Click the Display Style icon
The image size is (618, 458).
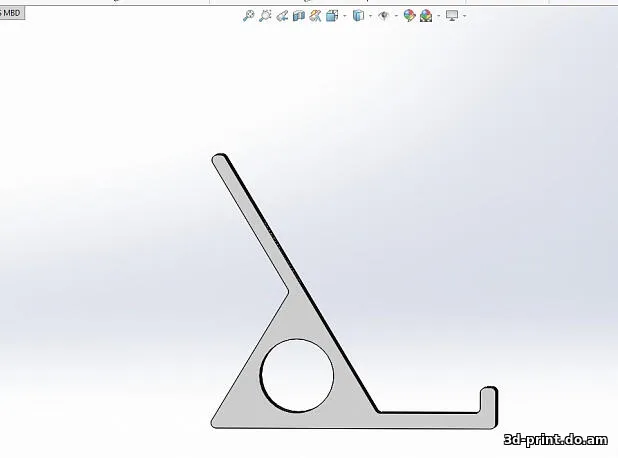(358, 16)
